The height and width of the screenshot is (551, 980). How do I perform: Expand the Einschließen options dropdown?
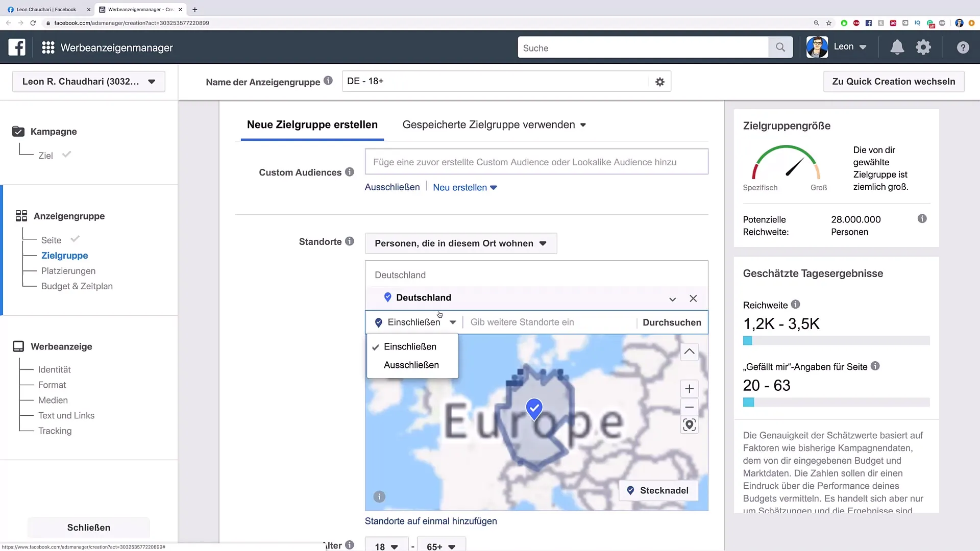[x=453, y=322]
